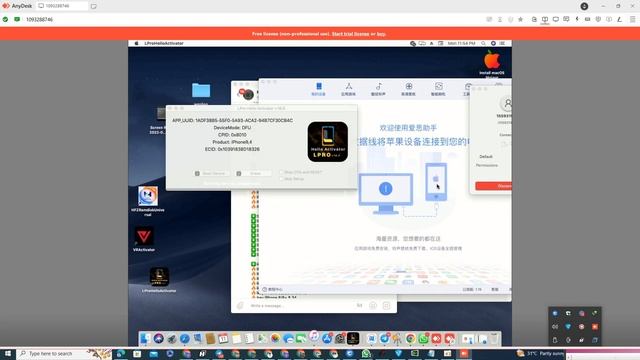
Task: Click the Mon 11:54 PM clock in the menu bar
Action: 461,43
